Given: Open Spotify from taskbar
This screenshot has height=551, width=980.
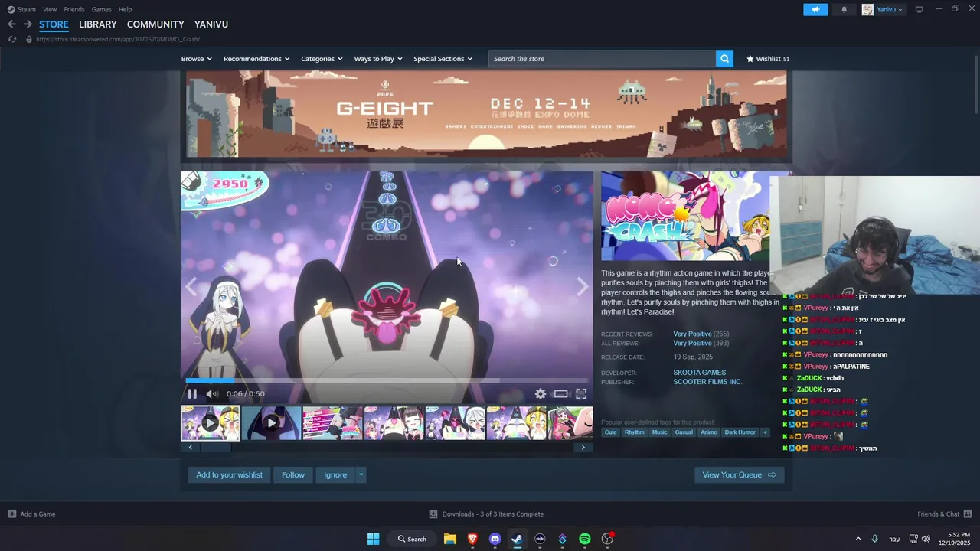Looking at the screenshot, I should point(585,539).
